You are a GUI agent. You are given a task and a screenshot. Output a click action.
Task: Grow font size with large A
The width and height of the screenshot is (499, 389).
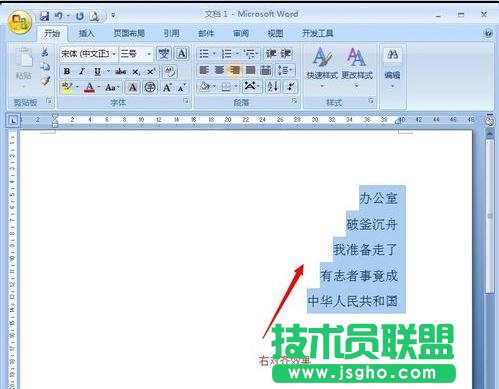(167, 87)
